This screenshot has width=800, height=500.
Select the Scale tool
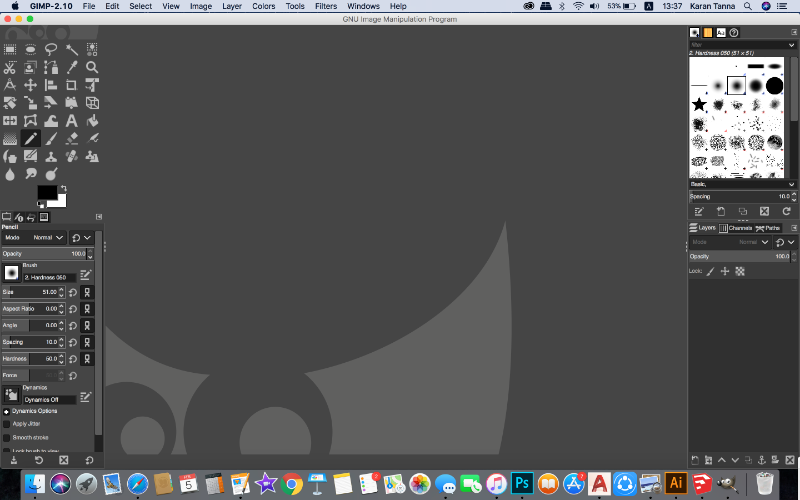point(31,103)
